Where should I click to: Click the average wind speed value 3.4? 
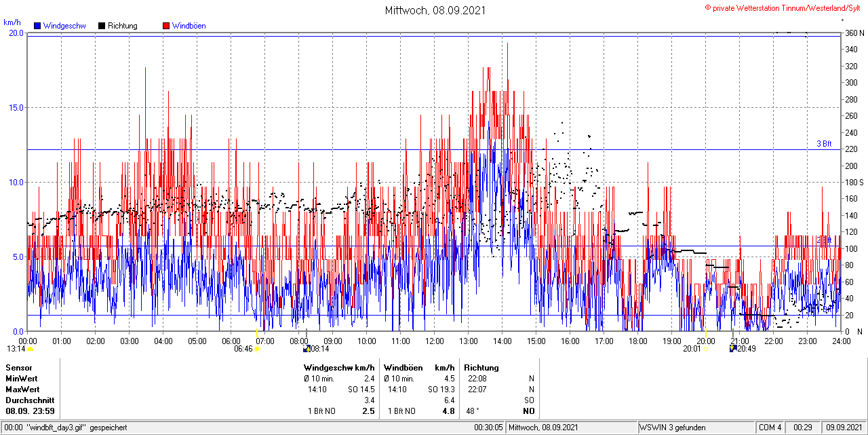click(x=369, y=400)
